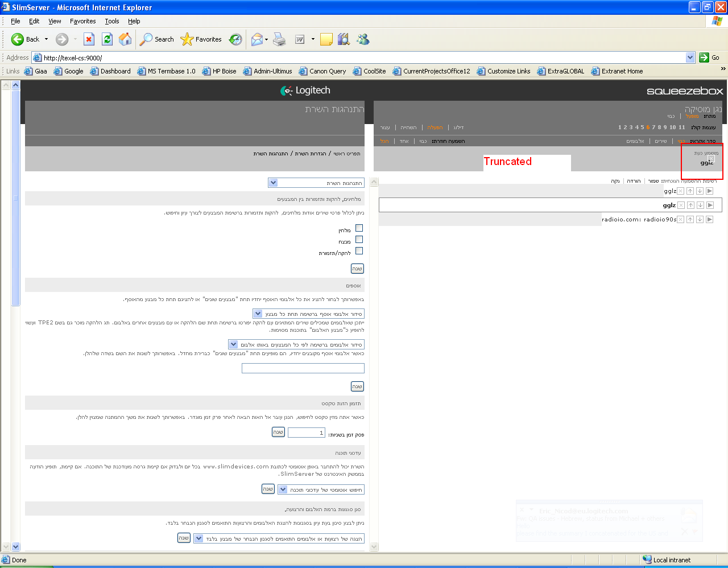728x568 pixels.
Task: Click the IE Refresh toolbar icon
Action: coord(107,39)
